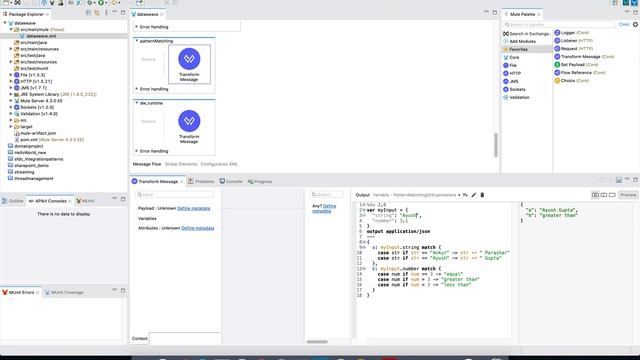Click Collapse All in Package Explorer
Image resolution: width=640 pixels, height=360 pixels.
[x=88, y=13]
